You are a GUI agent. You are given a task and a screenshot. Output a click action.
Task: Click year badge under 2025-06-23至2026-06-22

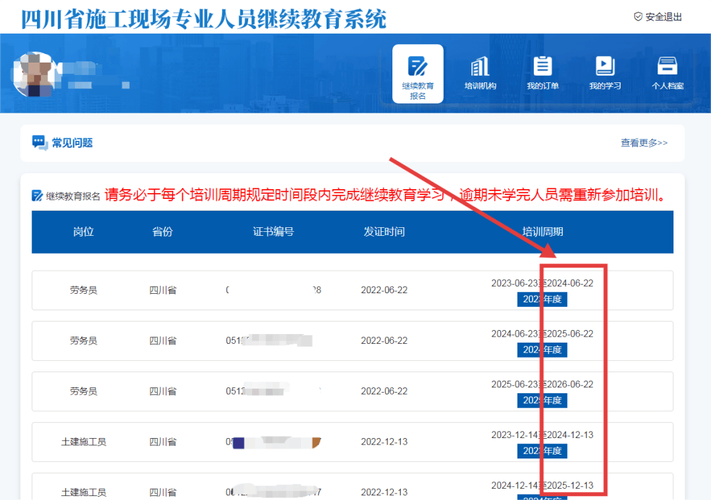coord(542,401)
